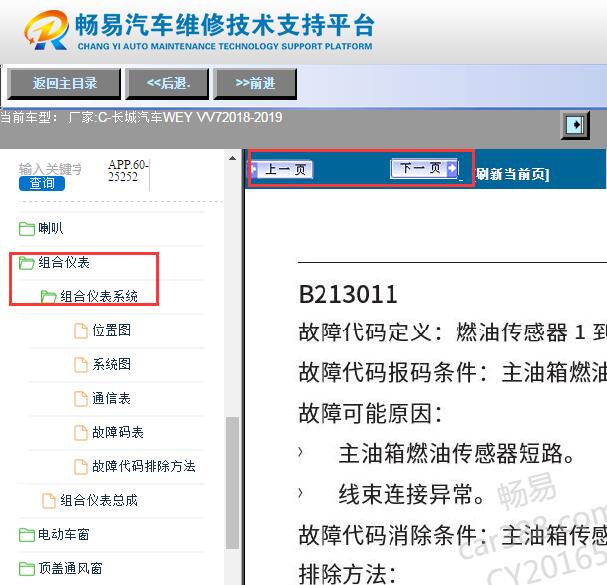Viewport: 607px width, 585px height.
Task: Select the 组合仪表系统 entry text
Action: [x=99, y=296]
